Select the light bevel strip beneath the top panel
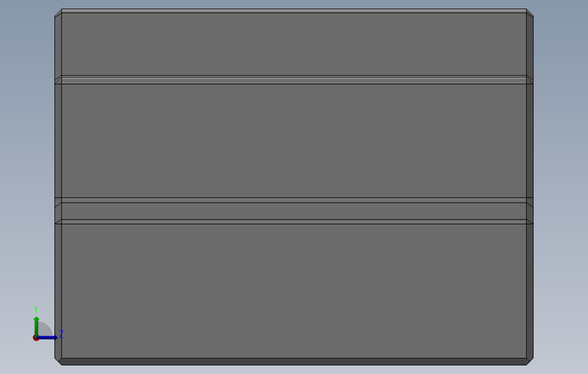 tap(293, 80)
